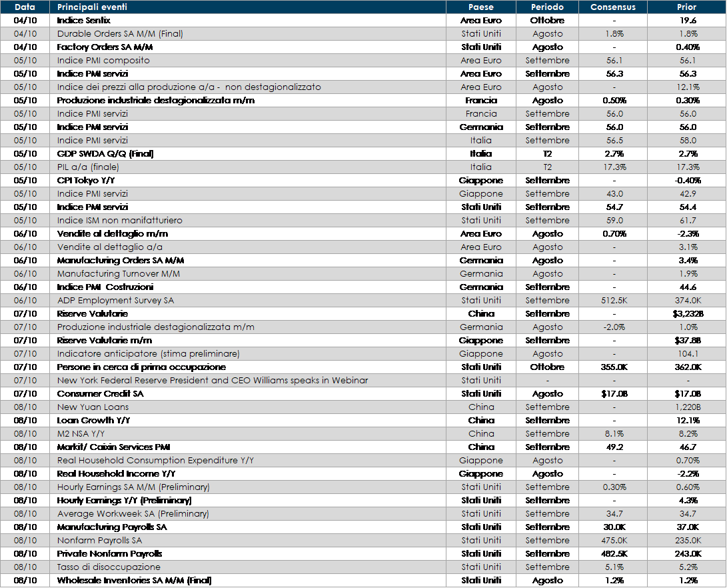Viewport: 727px width, 588px height.
Task: Click the Average Workweek SA (Preliminary) event
Action: [133, 514]
